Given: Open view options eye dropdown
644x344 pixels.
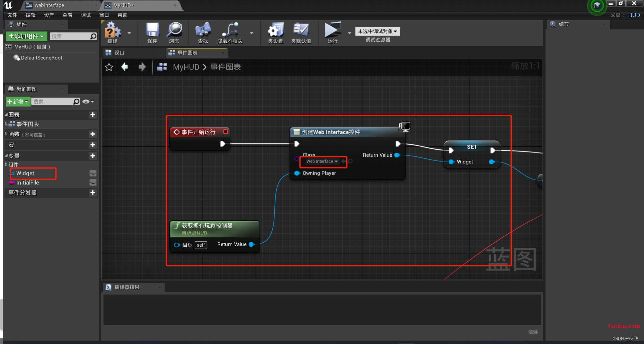Looking at the screenshot, I should pos(88,102).
